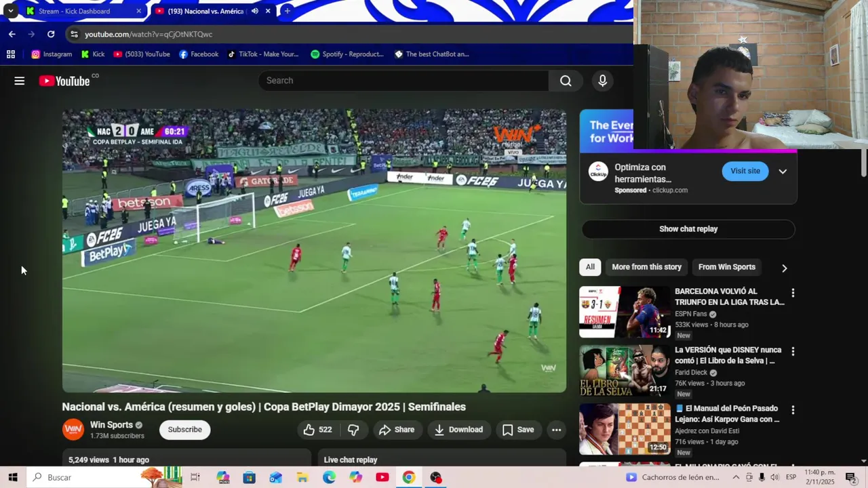This screenshot has width=868, height=488.
Task: Open a new browser tab
Action: click(x=288, y=11)
